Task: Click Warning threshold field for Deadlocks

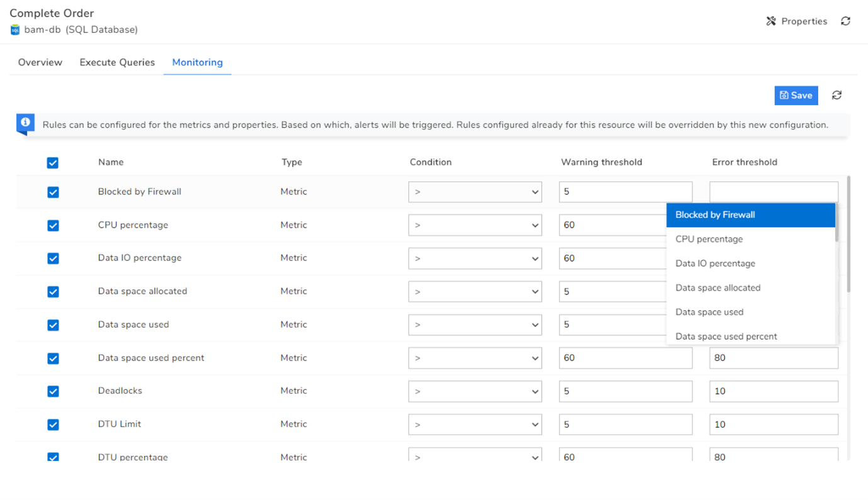Action: [x=626, y=391]
